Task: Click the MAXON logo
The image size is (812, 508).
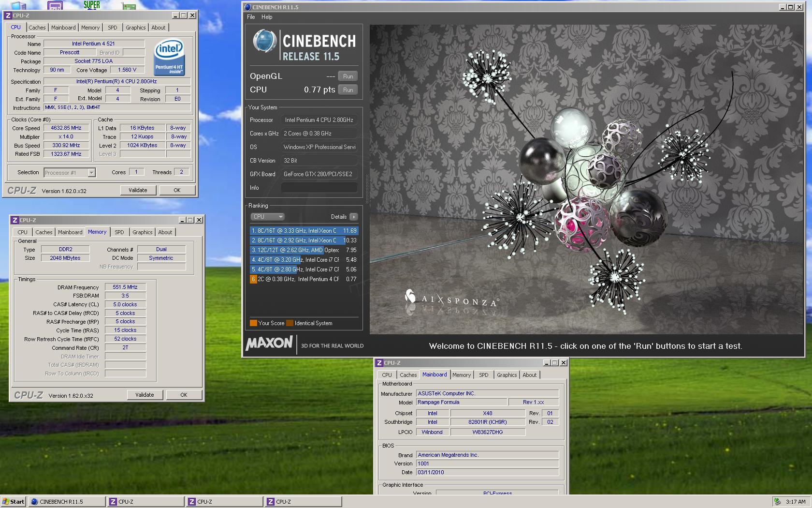Action: [x=269, y=343]
